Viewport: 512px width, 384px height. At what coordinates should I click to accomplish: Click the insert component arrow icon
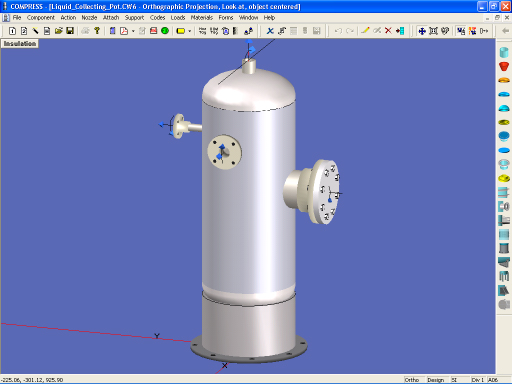pyautogui.click(x=400, y=31)
